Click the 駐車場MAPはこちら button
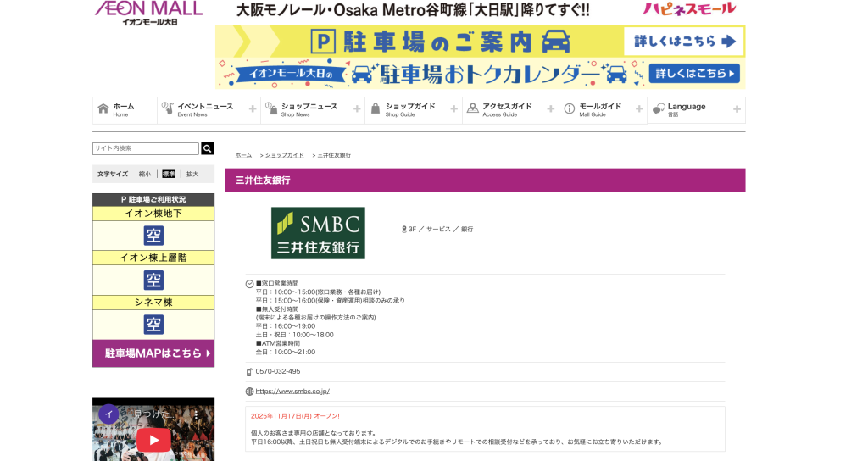The width and height of the screenshot is (868, 461). click(x=153, y=353)
